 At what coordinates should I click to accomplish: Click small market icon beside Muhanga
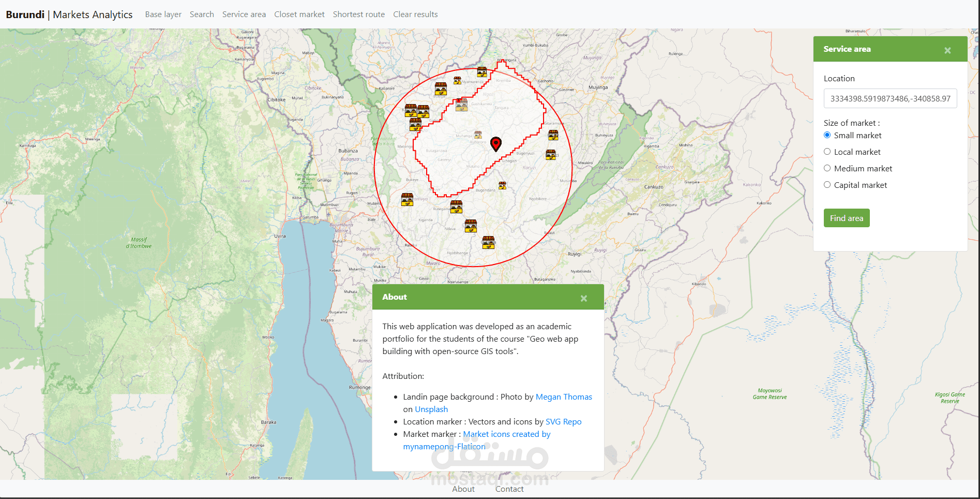click(478, 135)
